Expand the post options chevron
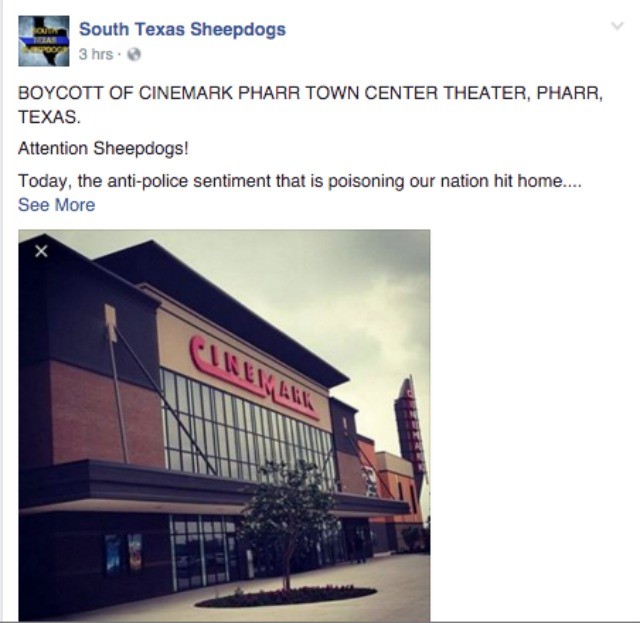 coord(617,26)
